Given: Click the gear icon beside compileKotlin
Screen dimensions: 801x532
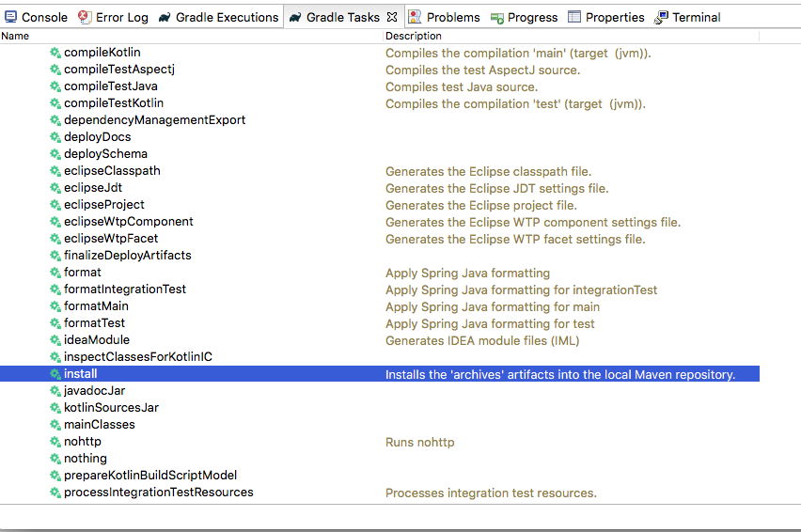Looking at the screenshot, I should click(x=55, y=53).
